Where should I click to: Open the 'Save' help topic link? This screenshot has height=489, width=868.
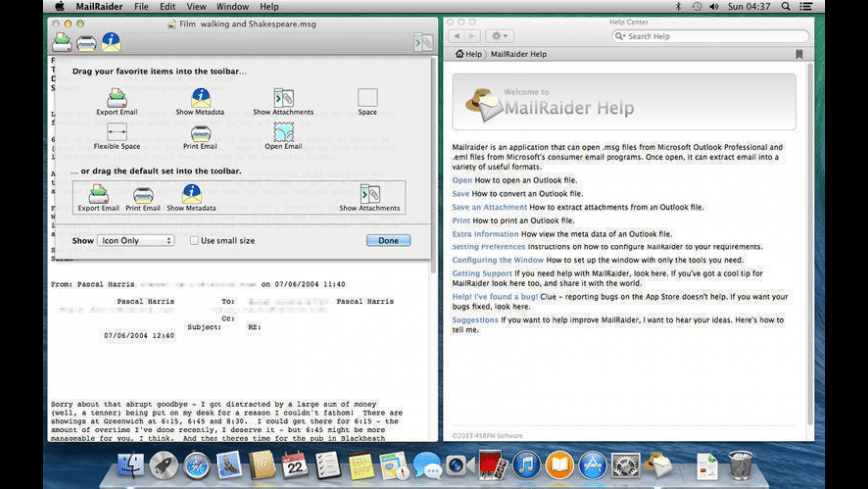pos(461,193)
